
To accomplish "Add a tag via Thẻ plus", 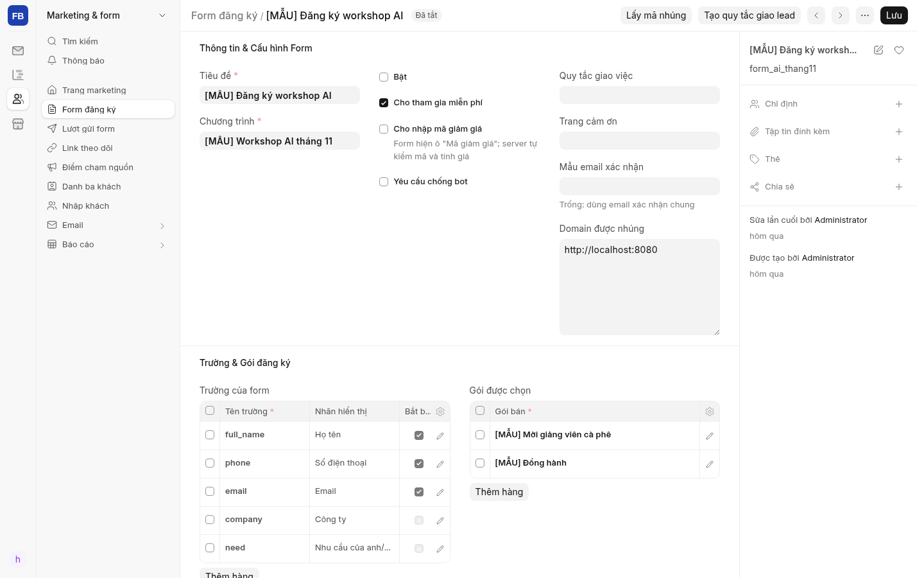I will [x=899, y=159].
